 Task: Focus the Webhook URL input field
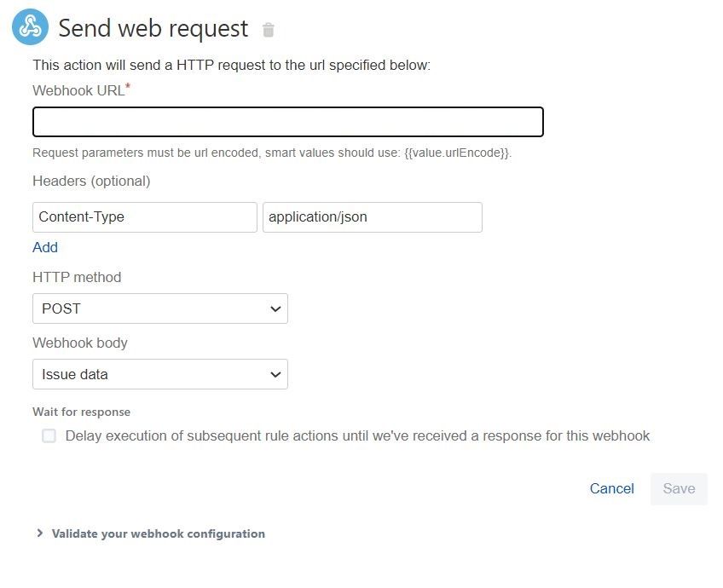pyautogui.click(x=287, y=122)
